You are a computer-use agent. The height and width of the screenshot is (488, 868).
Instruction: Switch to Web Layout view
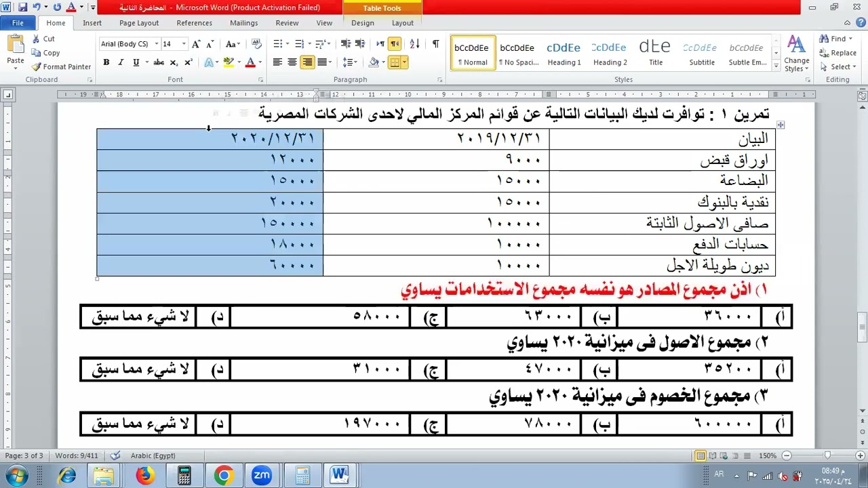(x=725, y=455)
